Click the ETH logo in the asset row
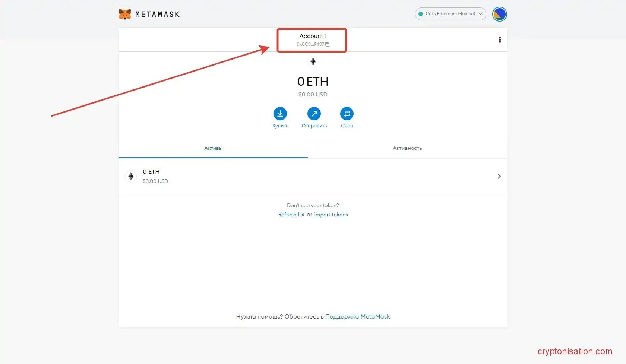 (x=131, y=176)
